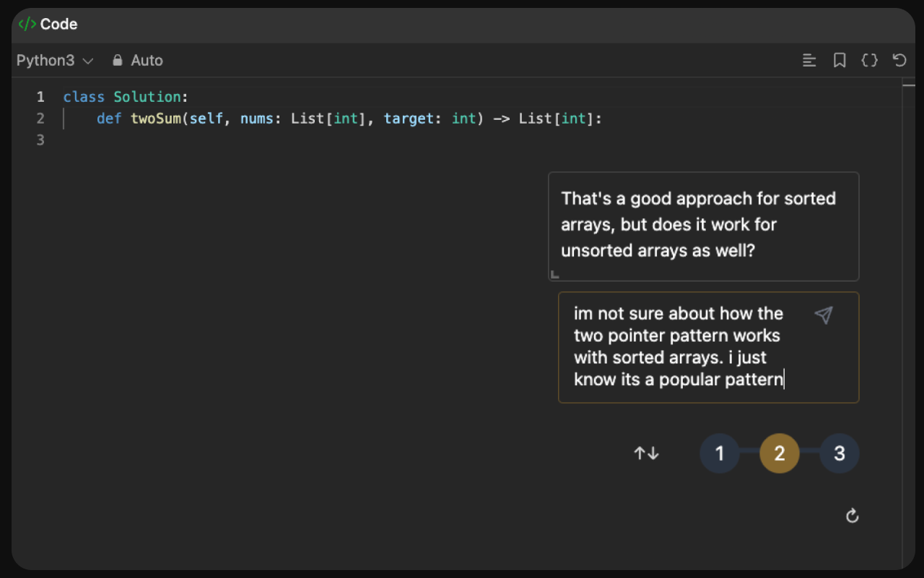Open the text alignment settings icon
The width and height of the screenshot is (924, 578).
click(x=809, y=60)
